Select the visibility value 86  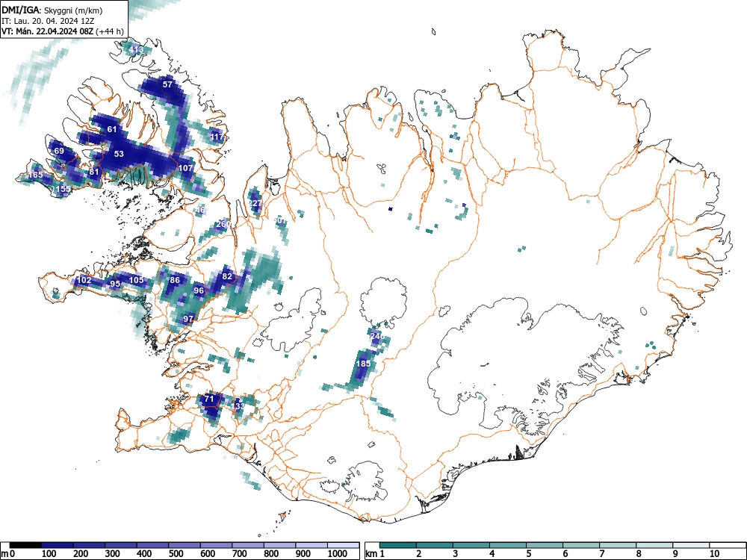coord(175,280)
